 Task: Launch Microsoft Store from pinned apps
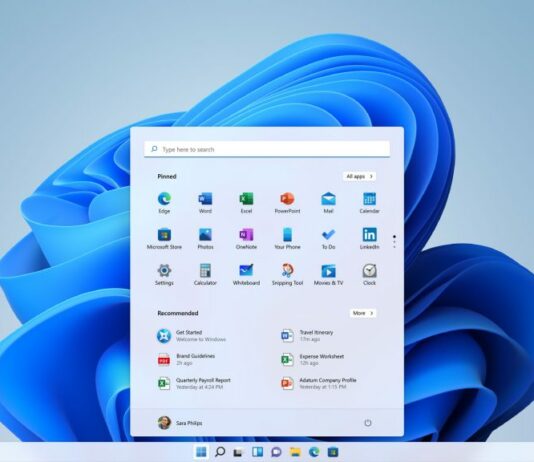(x=164, y=239)
